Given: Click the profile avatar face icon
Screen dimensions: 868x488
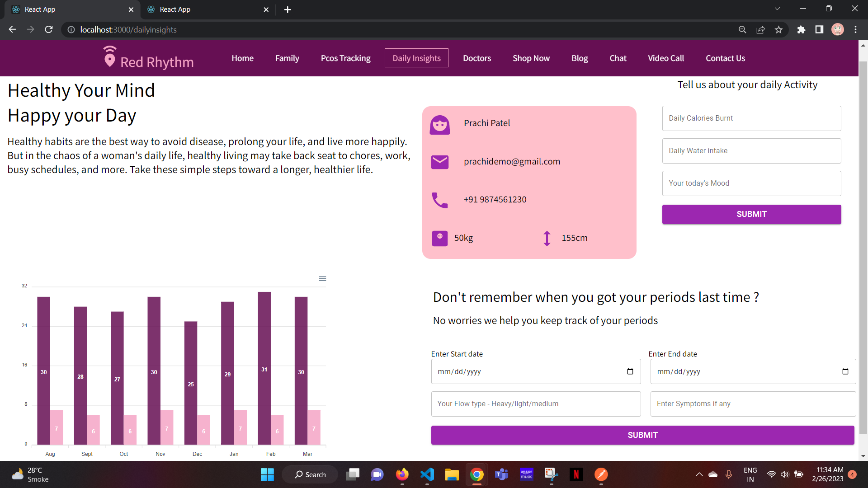Looking at the screenshot, I should click(x=439, y=125).
